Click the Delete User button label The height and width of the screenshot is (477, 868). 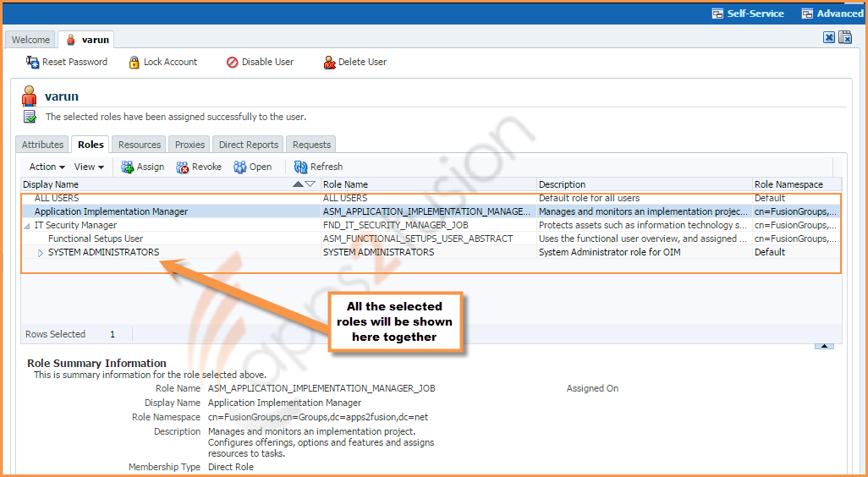pyautogui.click(x=363, y=62)
